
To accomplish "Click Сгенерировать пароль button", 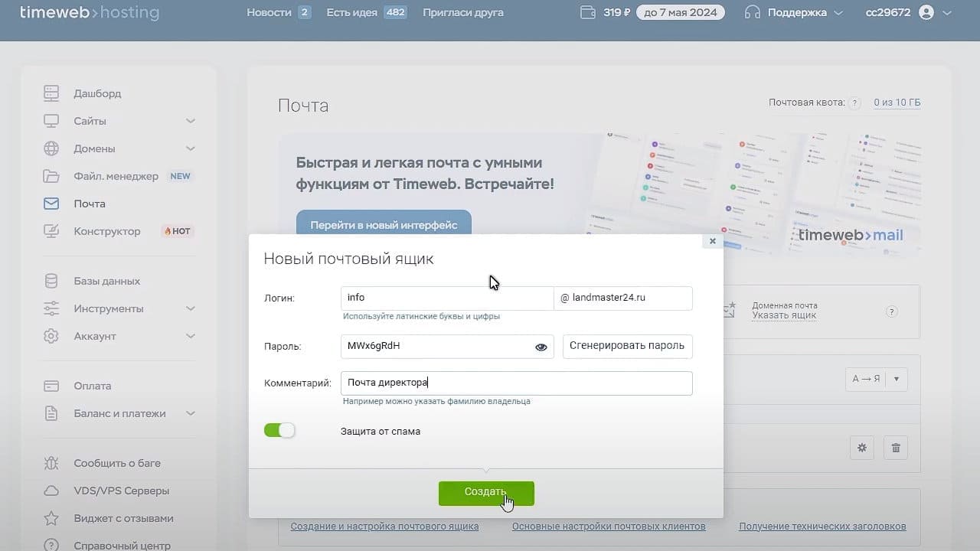I will click(x=628, y=346).
